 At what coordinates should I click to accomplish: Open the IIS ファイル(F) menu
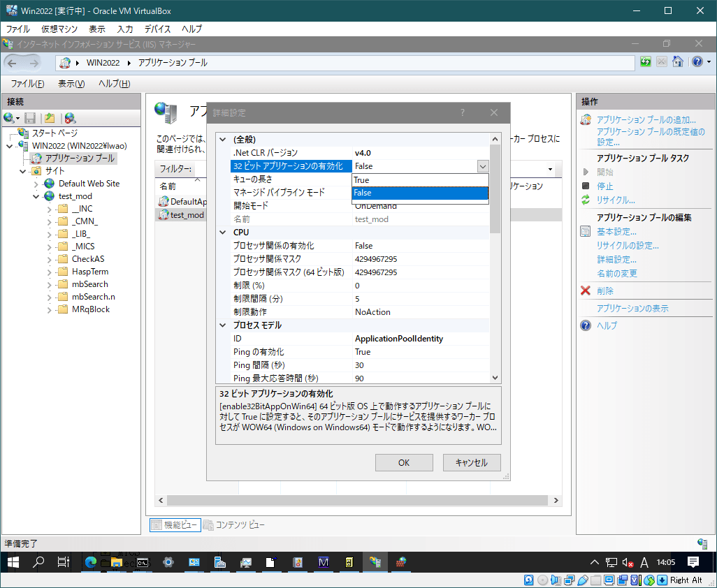click(27, 84)
